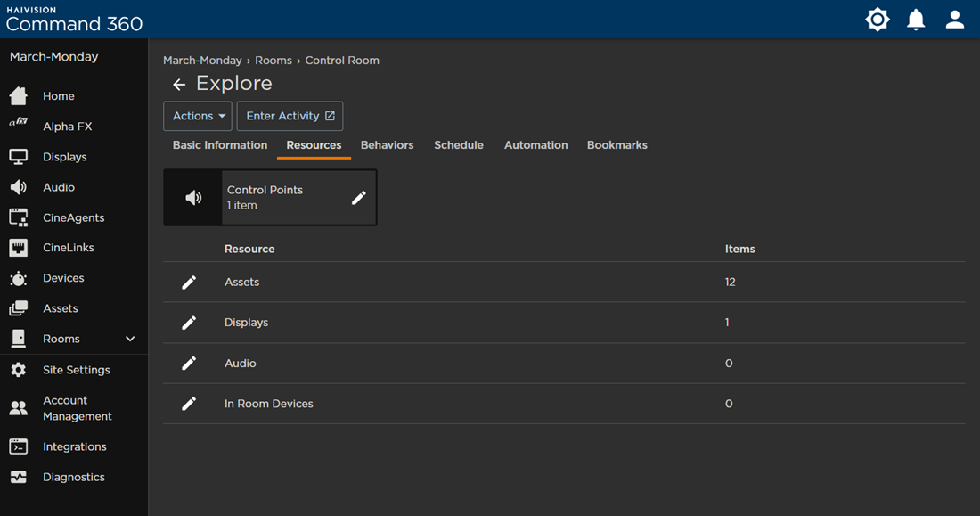This screenshot has width=980, height=516.
Task: Click the In Room Devices resource name
Action: pos(269,404)
